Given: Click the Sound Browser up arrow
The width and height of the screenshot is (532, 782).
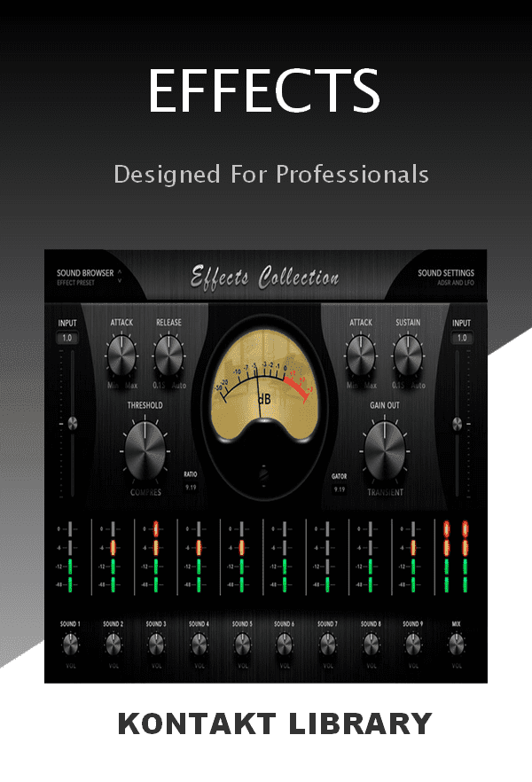Looking at the screenshot, I should [120, 272].
